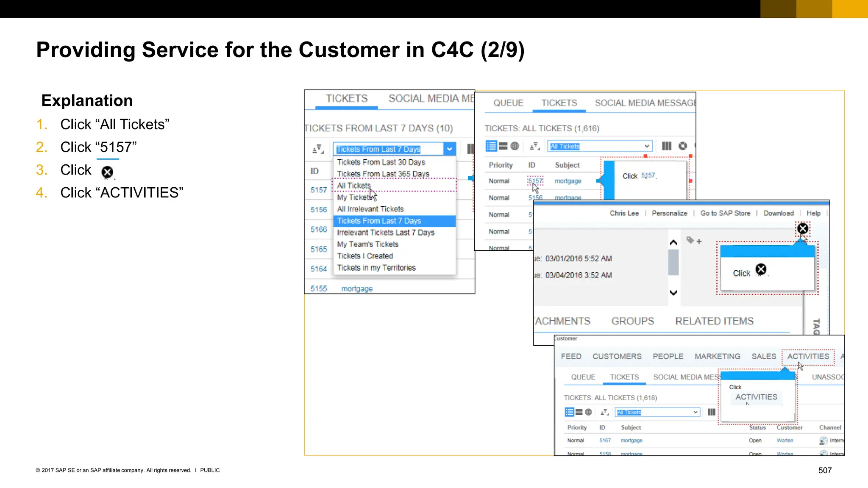Open MARKETING work center

pyautogui.click(x=718, y=356)
